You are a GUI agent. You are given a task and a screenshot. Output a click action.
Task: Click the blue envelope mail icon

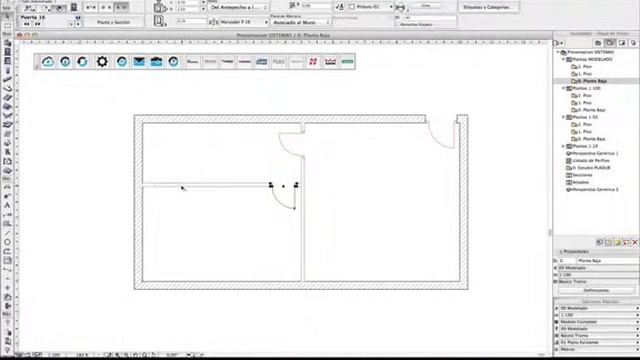pos(139,62)
